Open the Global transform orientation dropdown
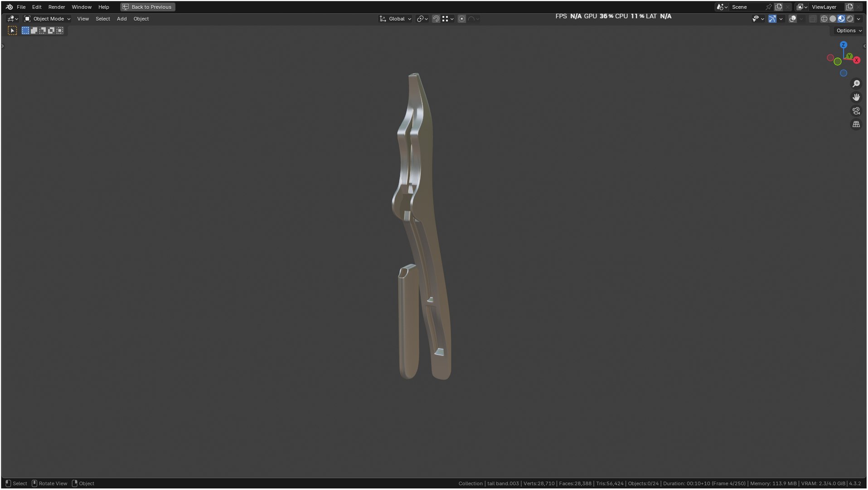The image size is (868, 490). point(396,19)
